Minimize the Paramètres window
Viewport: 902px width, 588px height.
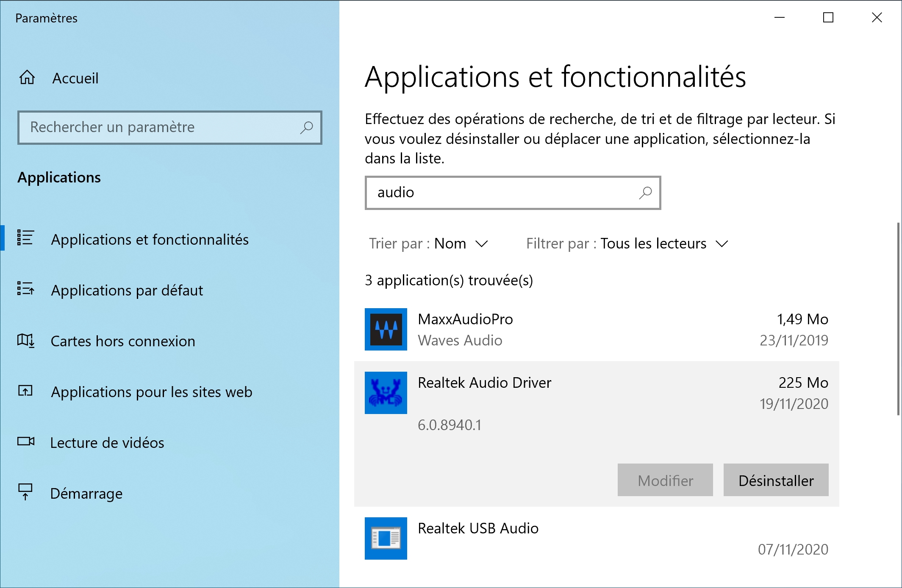(780, 18)
